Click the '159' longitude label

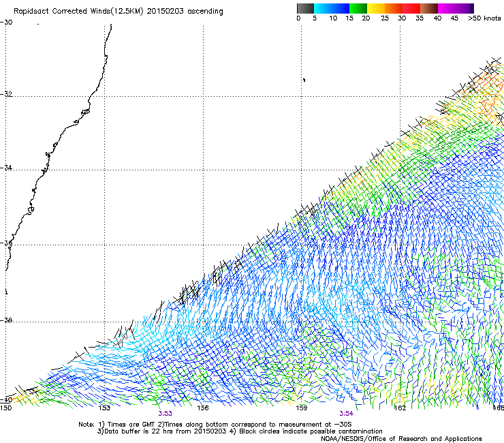tap(301, 408)
